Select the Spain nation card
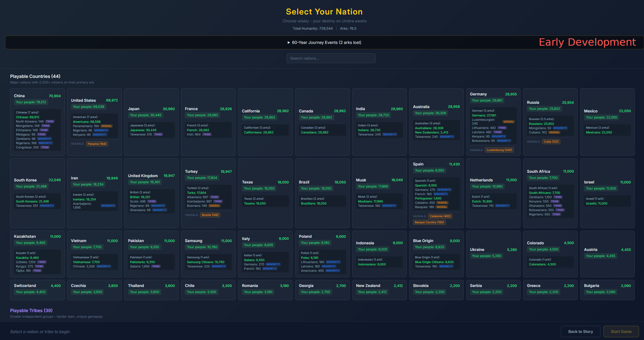 tap(436, 193)
